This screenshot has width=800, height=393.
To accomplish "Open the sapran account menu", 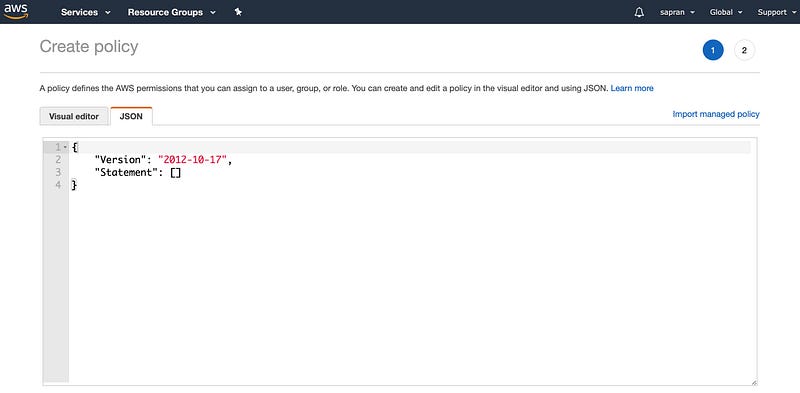I will pos(677,12).
